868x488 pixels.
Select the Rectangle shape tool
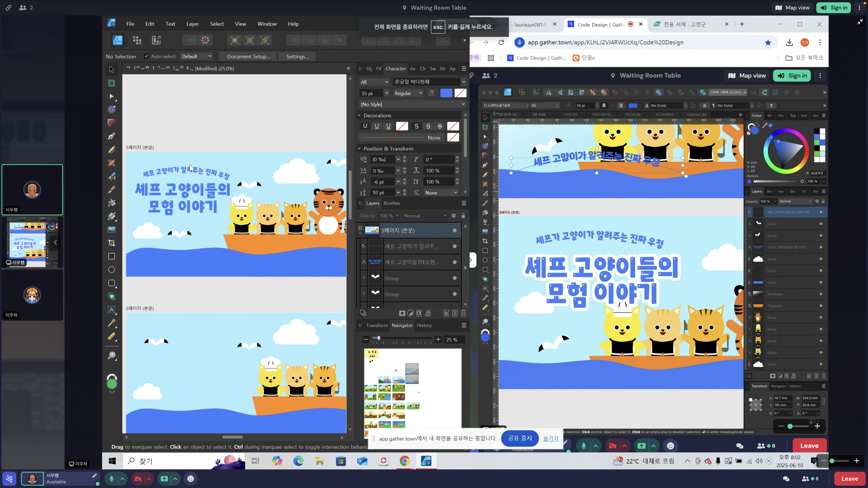tap(112, 256)
